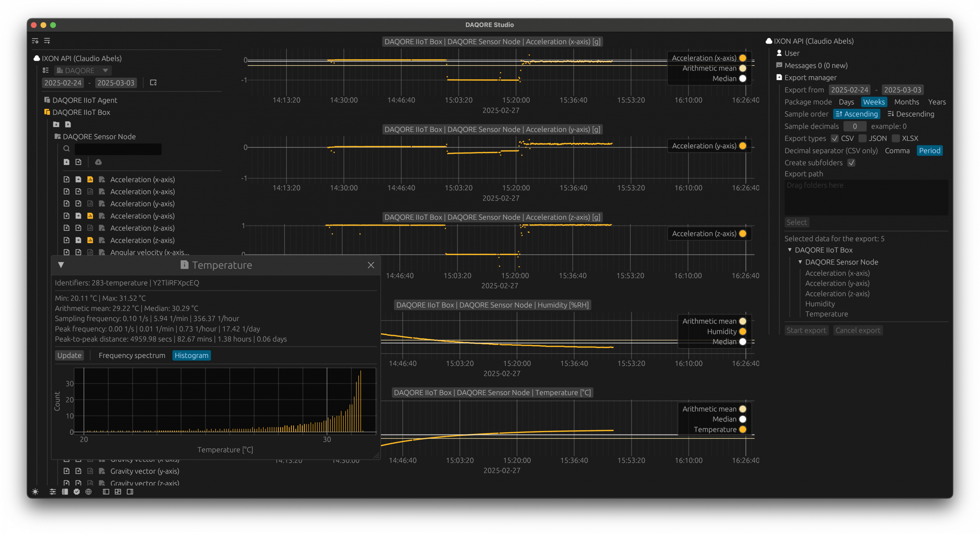Click the Start export button
This screenshot has height=534, width=980.
806,330
